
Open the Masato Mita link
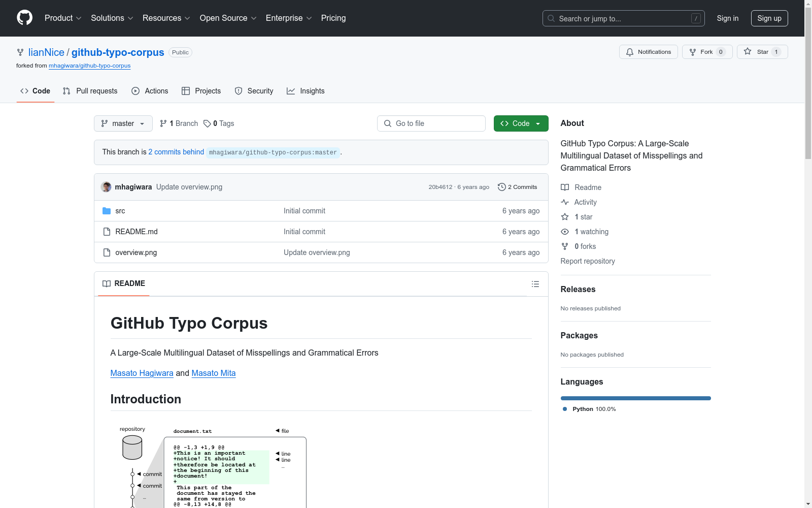[214, 373]
